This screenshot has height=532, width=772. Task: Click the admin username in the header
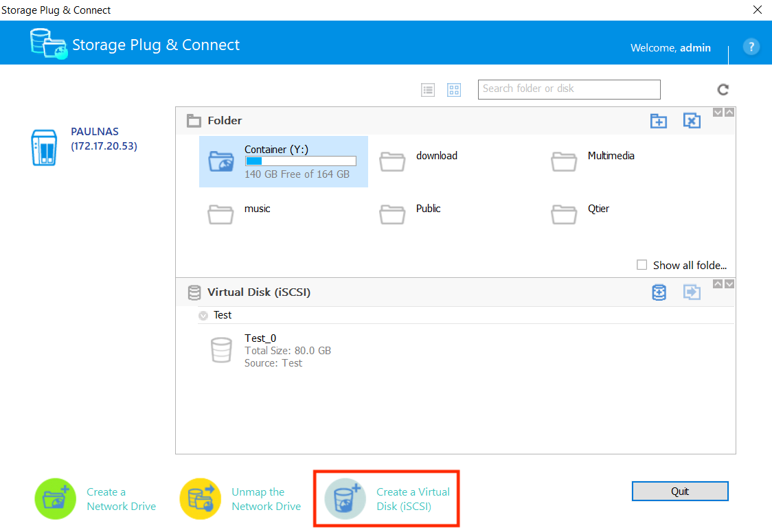click(x=695, y=48)
